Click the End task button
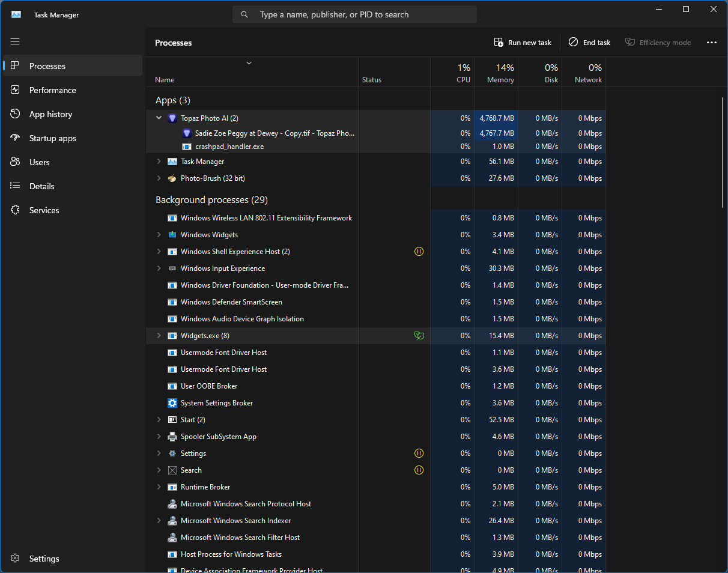728x573 pixels. coord(589,43)
